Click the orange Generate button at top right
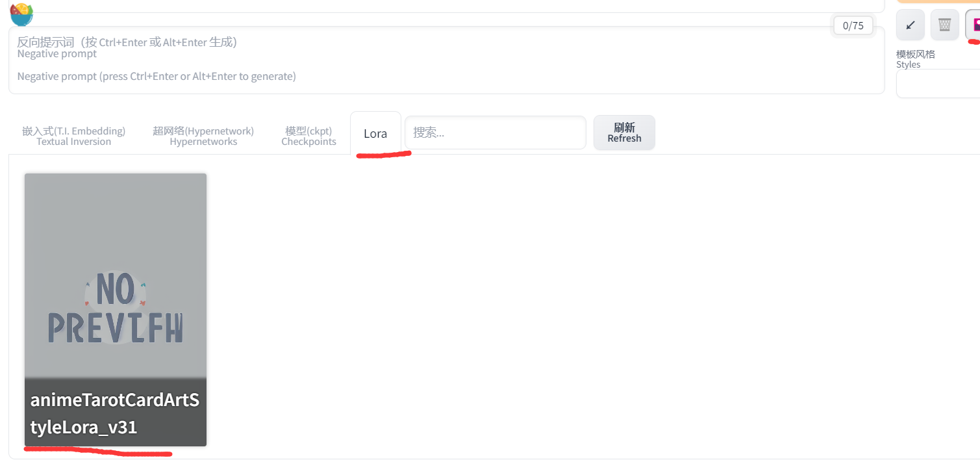 click(x=938, y=2)
